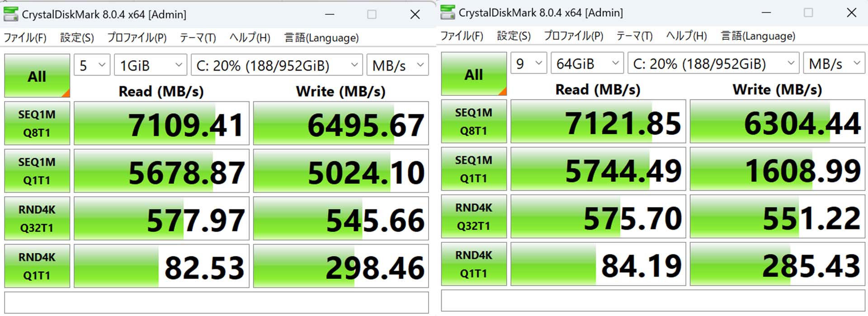Select read result 84.19 in right window
This screenshot has width=868, height=316.
[598, 264]
